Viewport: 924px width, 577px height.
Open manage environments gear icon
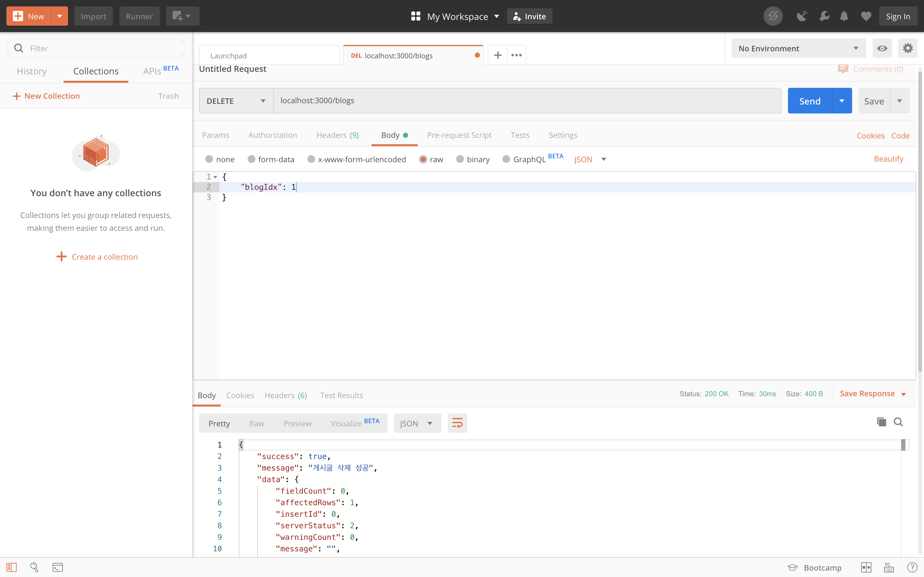click(x=908, y=48)
